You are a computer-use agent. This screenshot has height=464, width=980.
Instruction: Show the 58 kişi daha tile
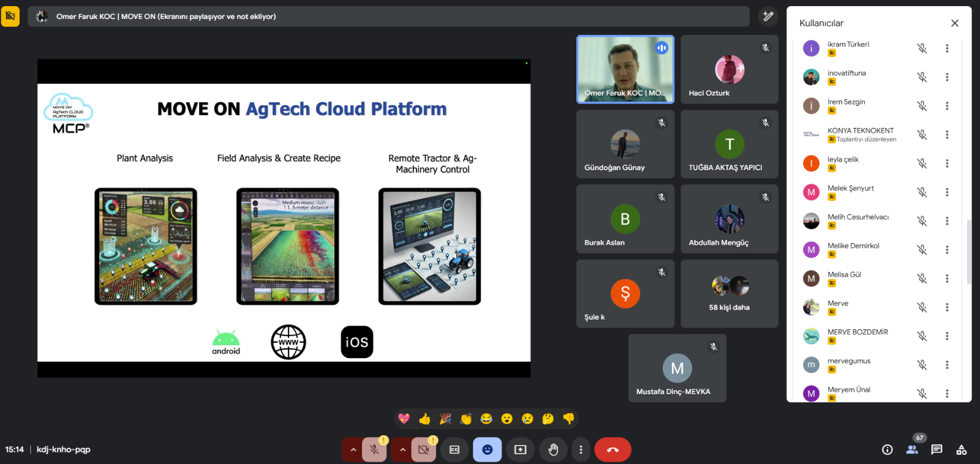pos(729,294)
